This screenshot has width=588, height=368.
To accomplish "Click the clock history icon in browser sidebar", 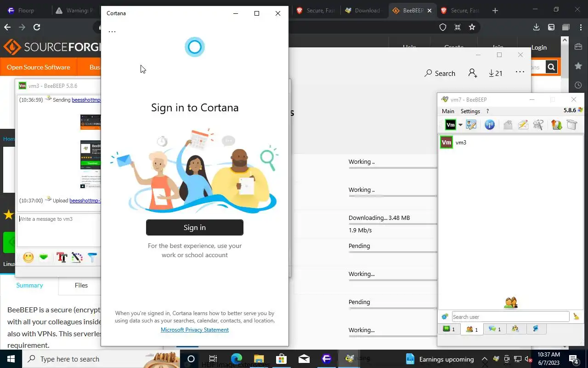I will (x=578, y=85).
